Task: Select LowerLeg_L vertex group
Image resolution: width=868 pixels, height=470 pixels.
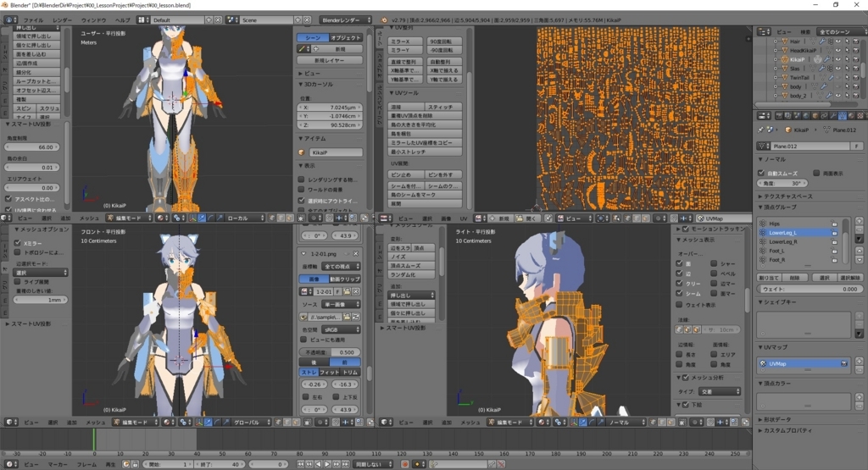Action: pyautogui.click(x=798, y=233)
